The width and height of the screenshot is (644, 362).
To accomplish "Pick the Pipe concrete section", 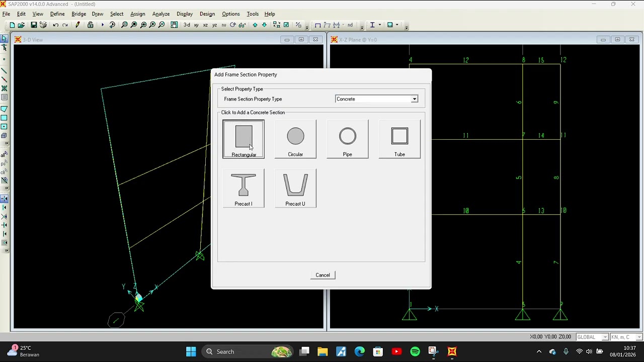I will pyautogui.click(x=347, y=139).
